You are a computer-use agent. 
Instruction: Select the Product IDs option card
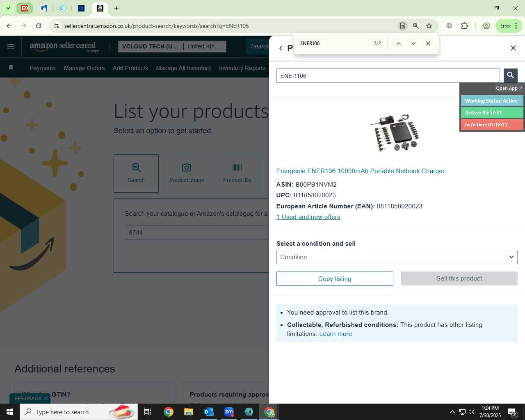point(237,173)
